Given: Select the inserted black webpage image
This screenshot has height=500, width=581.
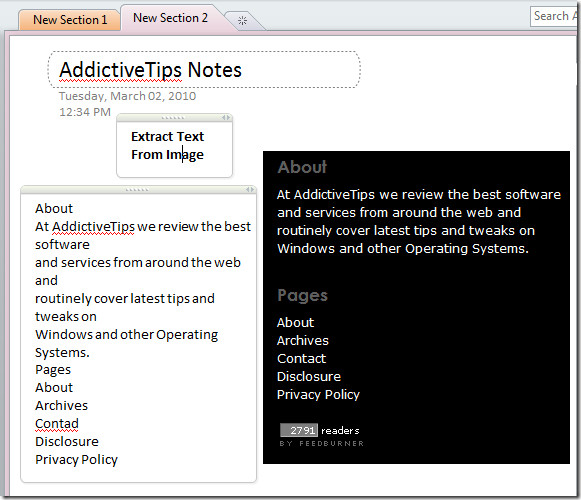Looking at the screenshot, I should coord(416,307).
